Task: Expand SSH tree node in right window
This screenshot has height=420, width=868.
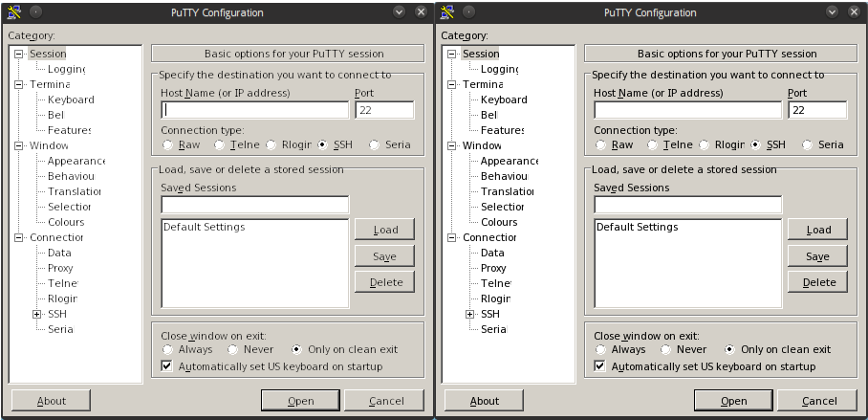Action: coord(470,314)
